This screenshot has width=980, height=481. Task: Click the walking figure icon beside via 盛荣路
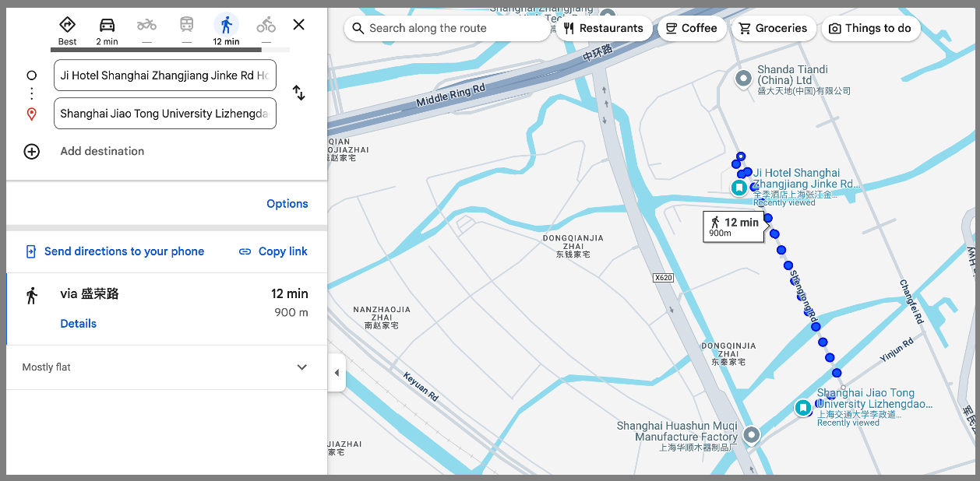point(32,295)
